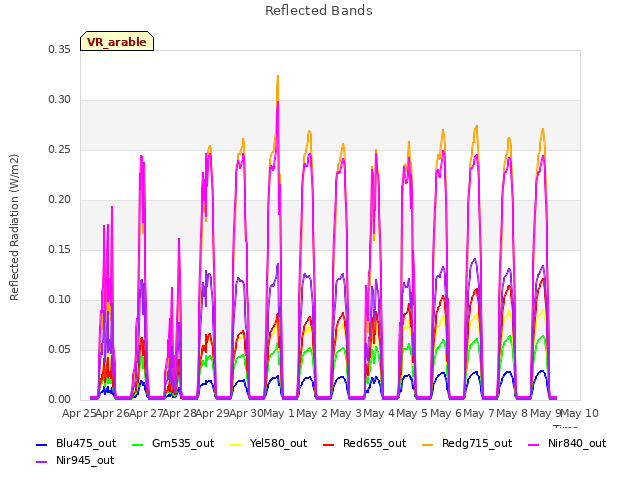The image size is (640, 480).
Task: Click the purple Nir945_out legend swatch
Action: tap(42, 462)
